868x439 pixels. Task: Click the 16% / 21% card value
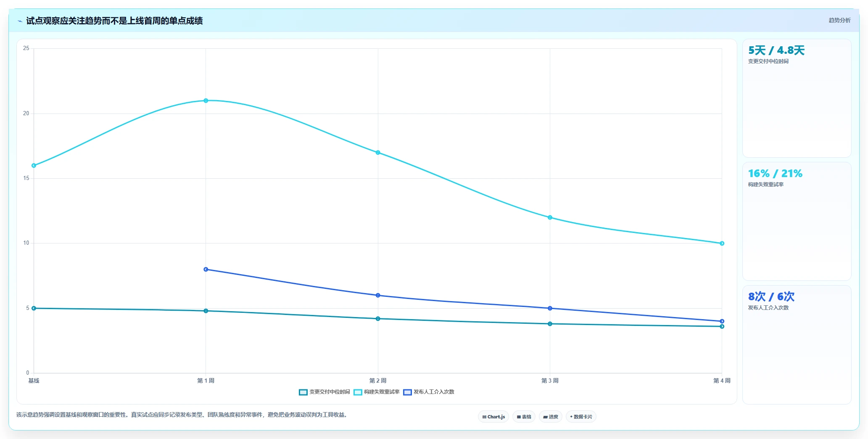[775, 173]
